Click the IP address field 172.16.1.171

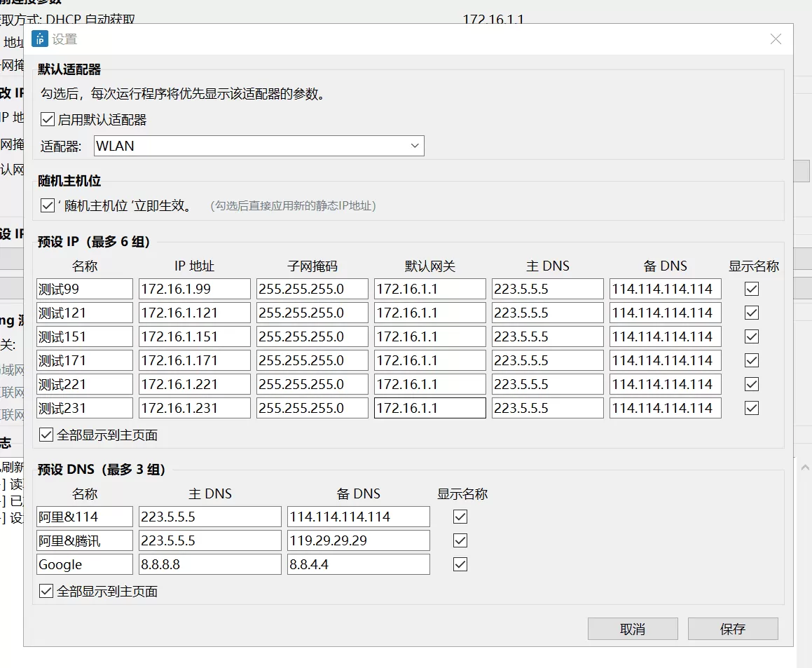[x=195, y=360]
